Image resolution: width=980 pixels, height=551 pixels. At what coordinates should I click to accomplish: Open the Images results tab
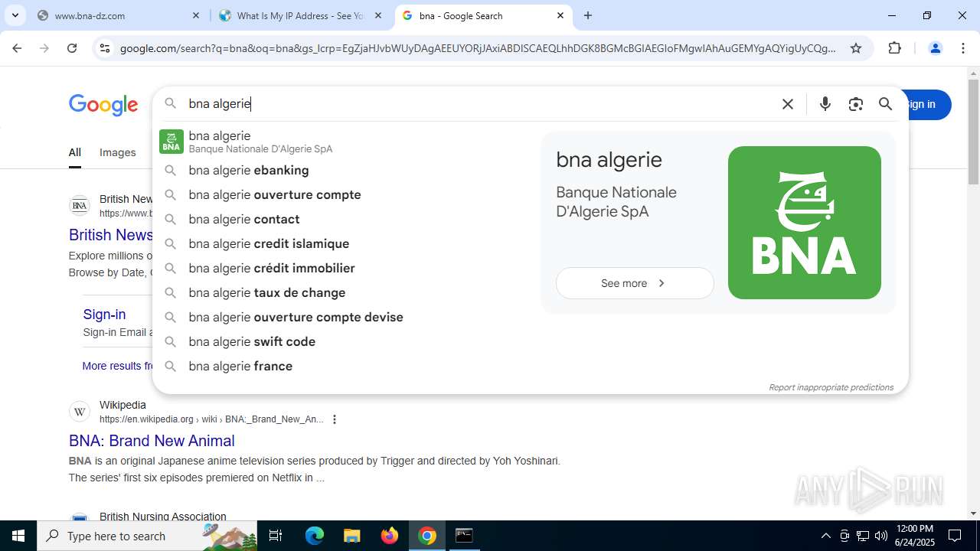[x=117, y=152]
